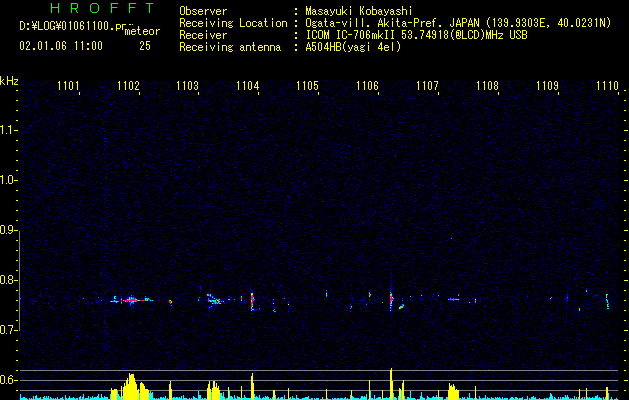Viewport: 629px width, 400px height.
Task: Click the 0.7 frequency axis label
Action: click(8, 330)
